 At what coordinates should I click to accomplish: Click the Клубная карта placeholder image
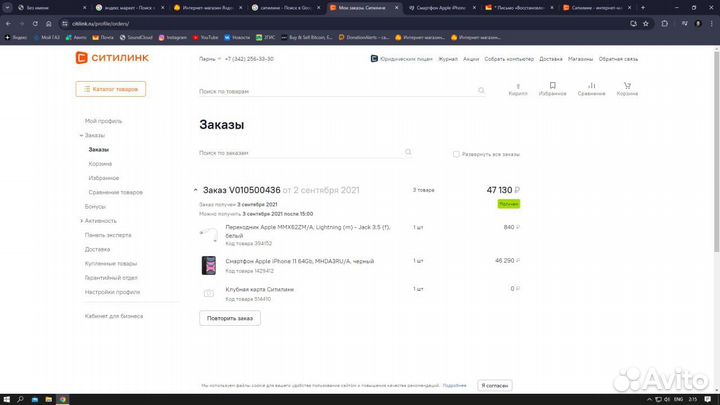tap(208, 293)
